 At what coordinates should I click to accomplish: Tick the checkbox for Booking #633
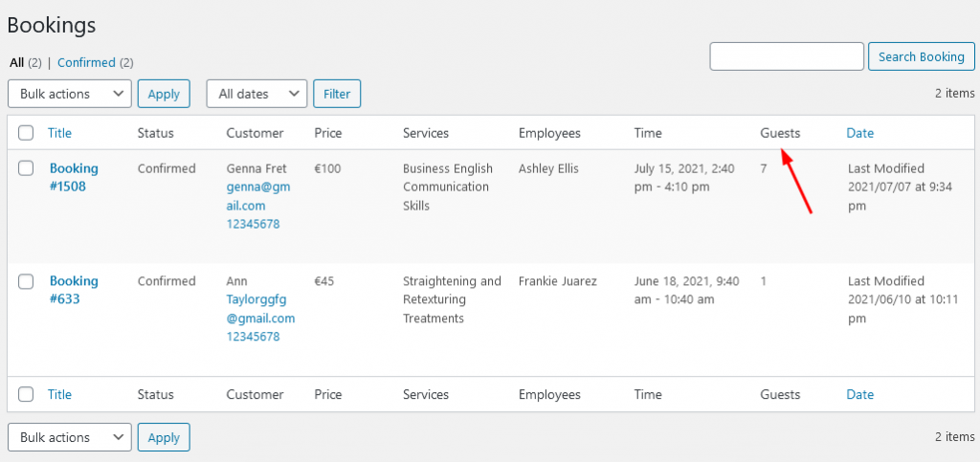point(26,281)
